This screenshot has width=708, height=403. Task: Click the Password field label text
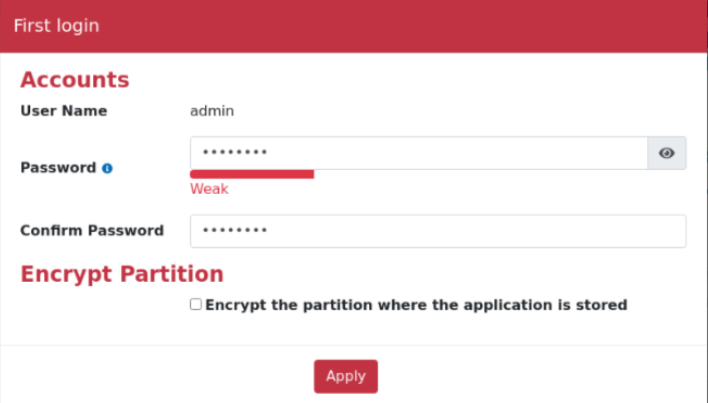[x=58, y=168]
